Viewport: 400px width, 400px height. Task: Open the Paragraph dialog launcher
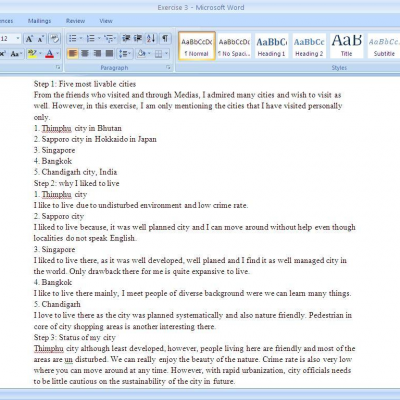168,68
